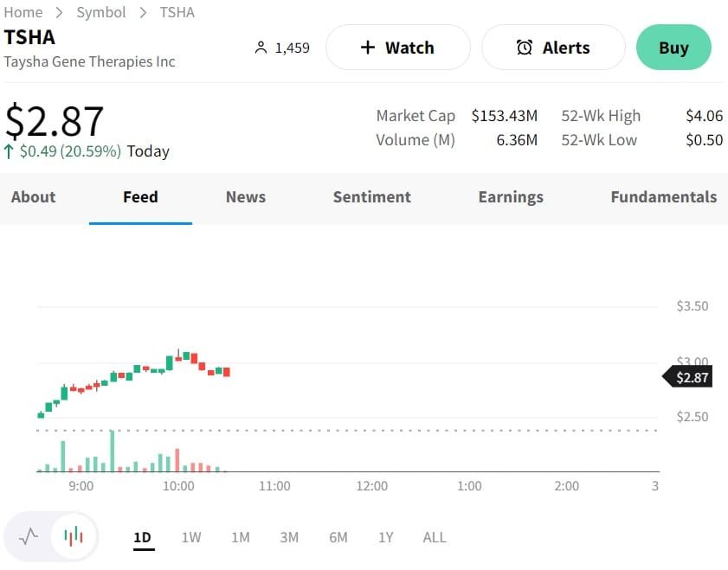
Task: Select the 1Y time range
Action: (x=386, y=537)
